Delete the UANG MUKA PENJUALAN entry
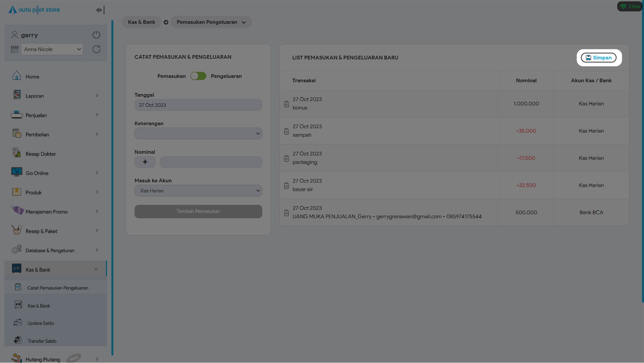 286,213
